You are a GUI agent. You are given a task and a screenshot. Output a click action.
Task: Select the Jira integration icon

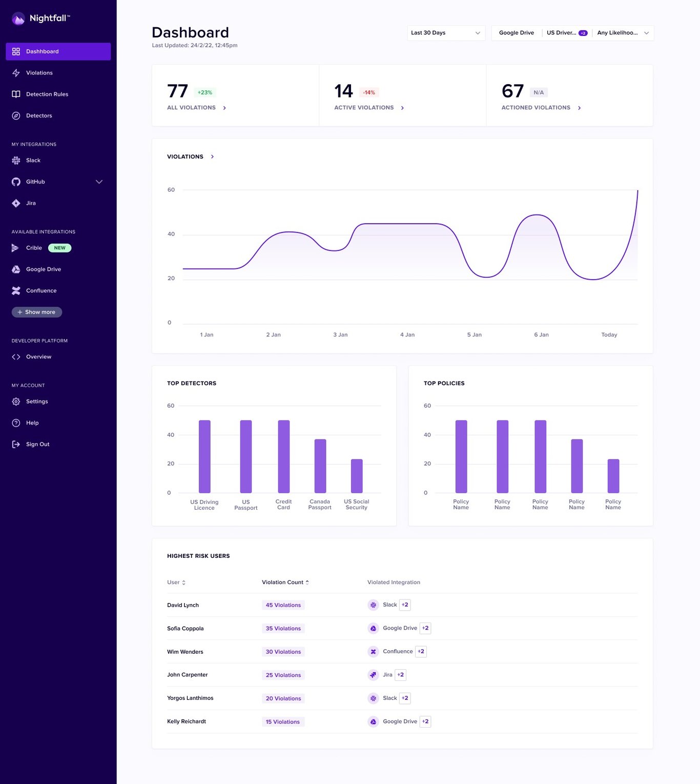tap(16, 203)
